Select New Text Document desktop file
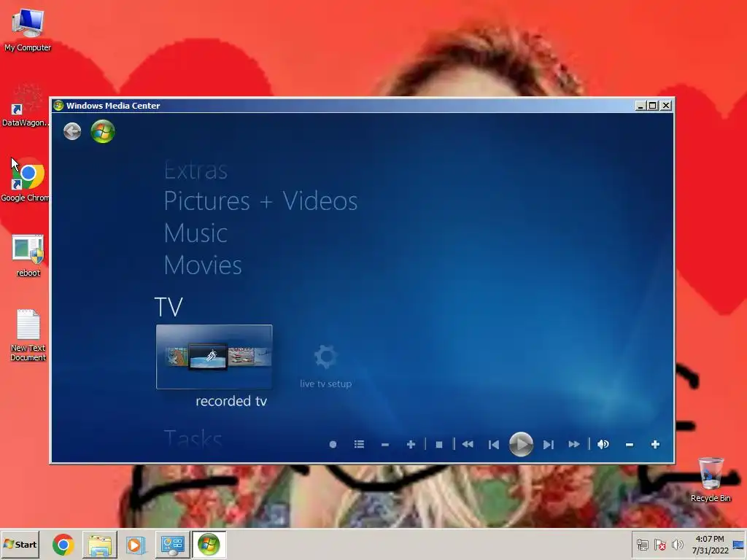 click(28, 335)
